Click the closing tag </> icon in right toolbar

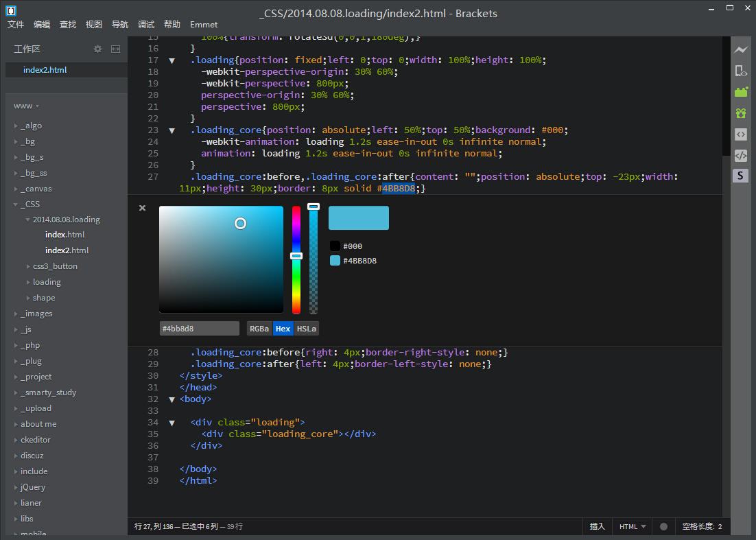click(740, 155)
